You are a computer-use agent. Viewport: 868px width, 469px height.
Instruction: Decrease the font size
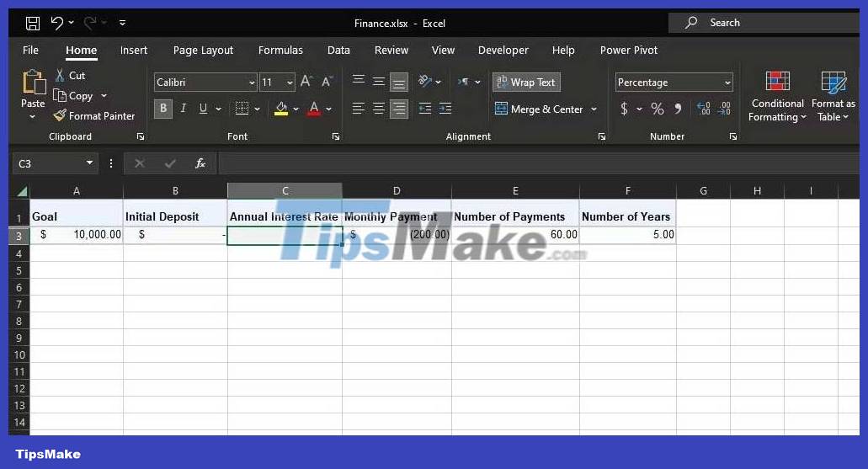327,82
